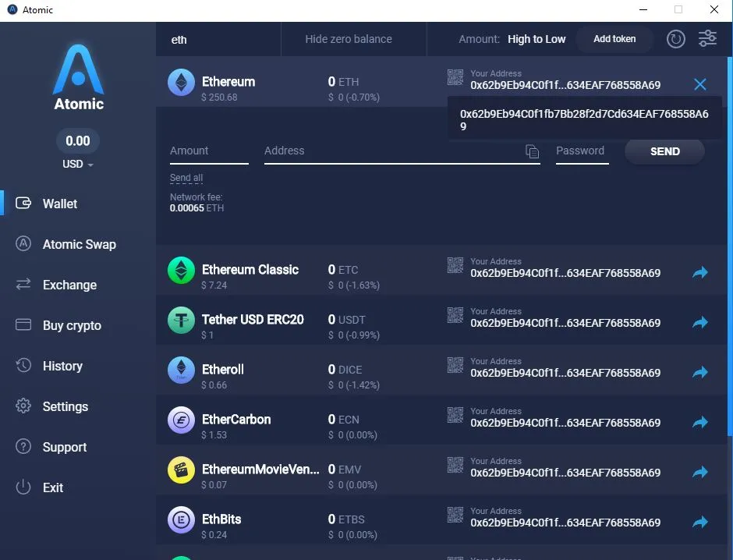Click the Exchange arrows icon
733x560 pixels.
pos(23,284)
